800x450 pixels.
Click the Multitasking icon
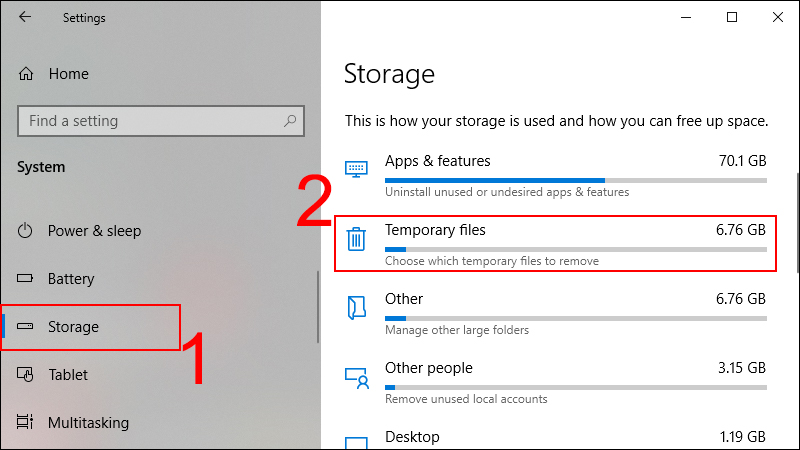point(25,422)
